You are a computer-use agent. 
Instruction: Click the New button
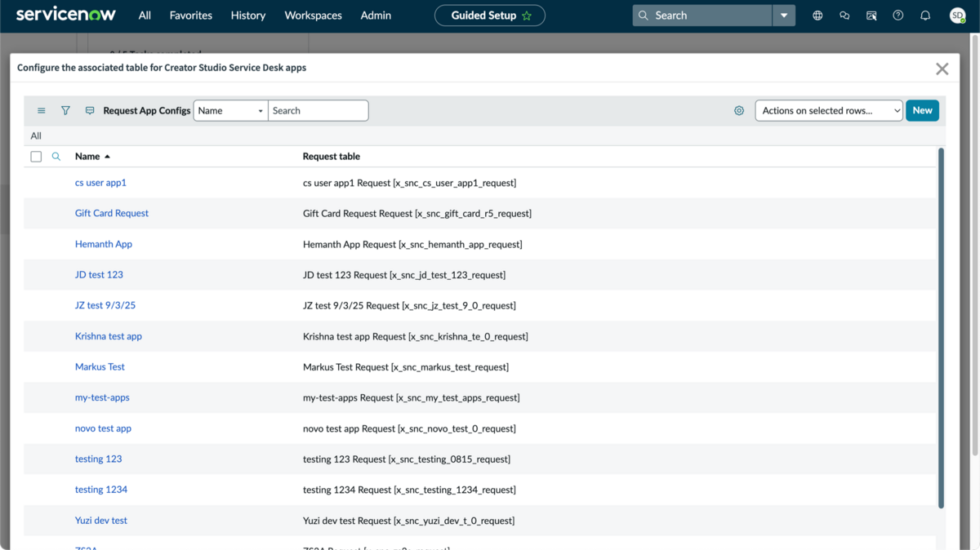(922, 111)
